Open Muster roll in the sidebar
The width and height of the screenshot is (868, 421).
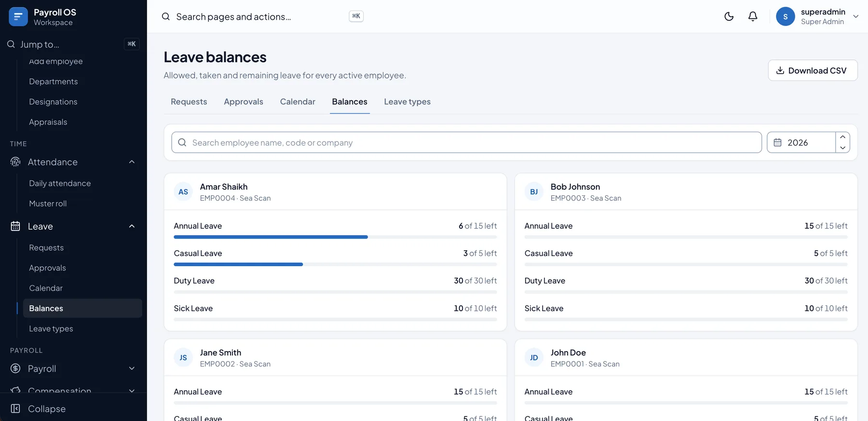click(x=48, y=204)
